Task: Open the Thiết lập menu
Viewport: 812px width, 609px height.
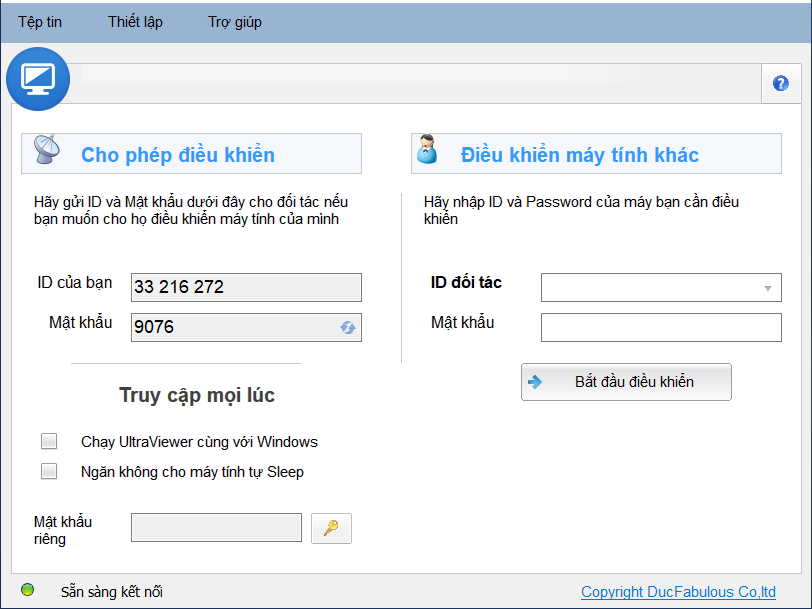Action: [x=135, y=22]
